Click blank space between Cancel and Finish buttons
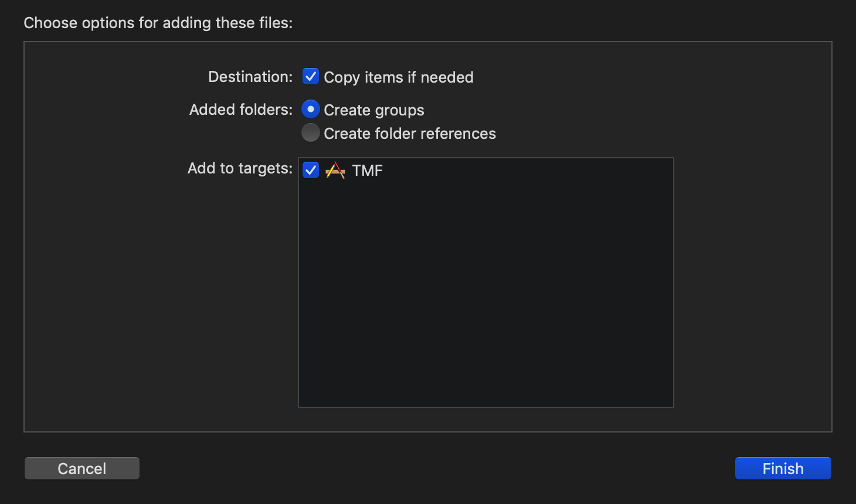856x504 pixels. click(x=437, y=468)
